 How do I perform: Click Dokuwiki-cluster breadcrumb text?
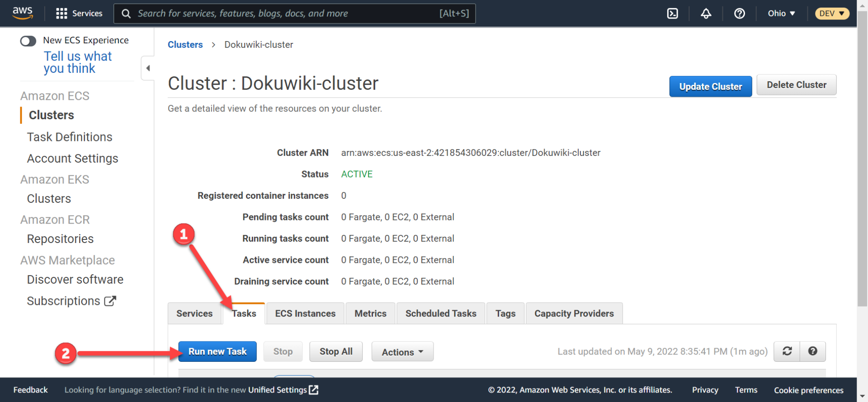pos(259,45)
